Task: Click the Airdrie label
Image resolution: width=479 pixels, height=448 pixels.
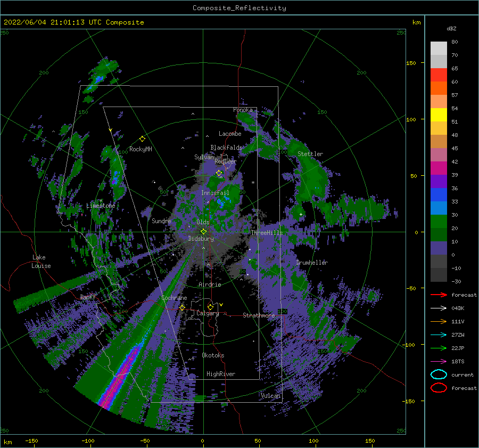Action: point(210,284)
